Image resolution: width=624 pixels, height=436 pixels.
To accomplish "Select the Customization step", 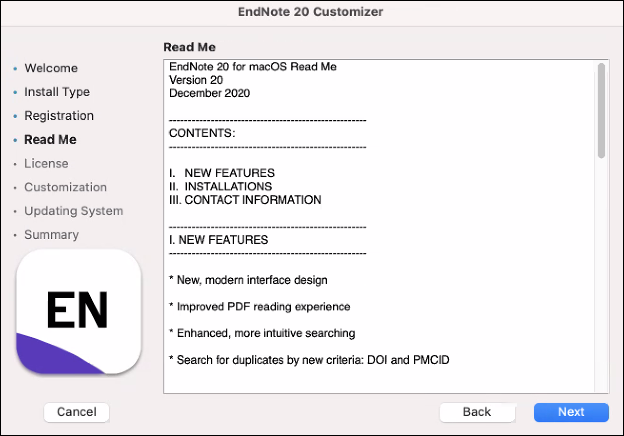I will [x=65, y=187].
